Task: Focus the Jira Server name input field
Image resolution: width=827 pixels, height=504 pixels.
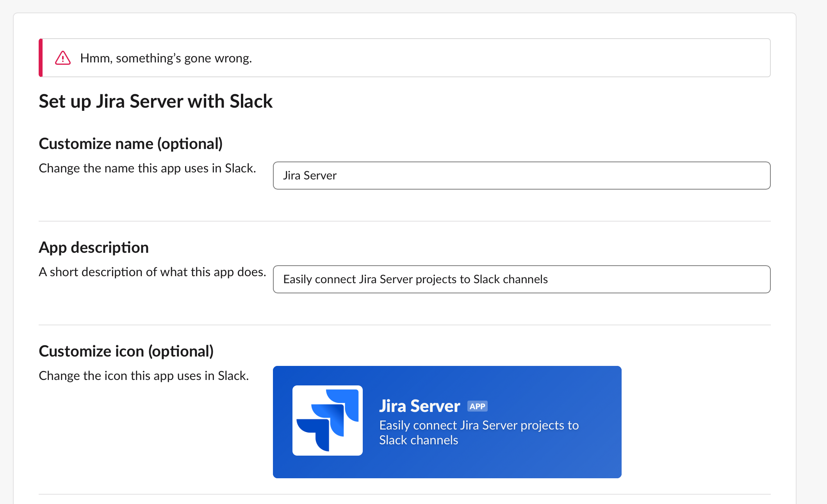Action: click(x=522, y=176)
